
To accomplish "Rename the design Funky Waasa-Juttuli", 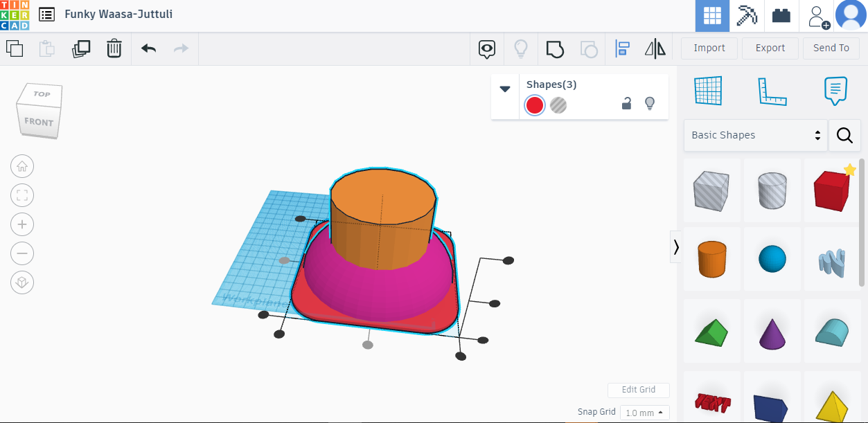I will pyautogui.click(x=118, y=14).
